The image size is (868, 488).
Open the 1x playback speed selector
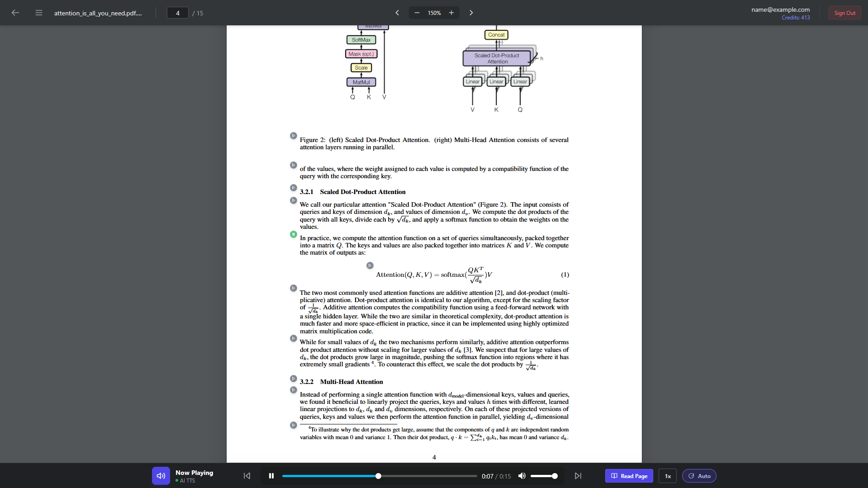(x=668, y=476)
